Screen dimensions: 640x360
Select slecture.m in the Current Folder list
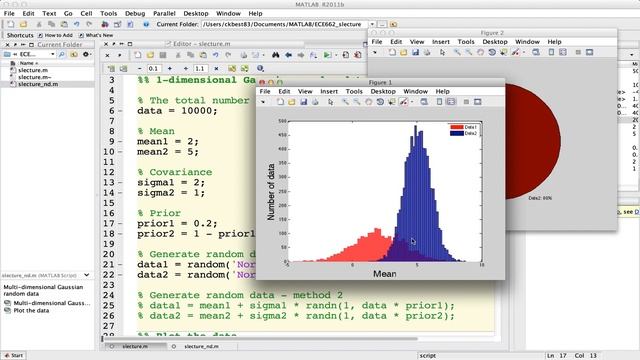33,70
